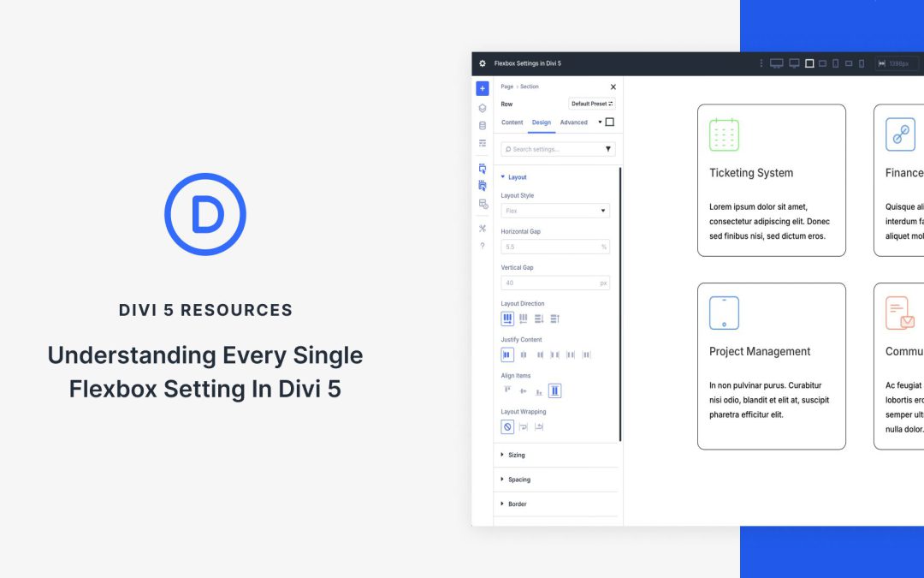Switch to landscape phone preview icon
The image size is (924, 578).
(849, 63)
